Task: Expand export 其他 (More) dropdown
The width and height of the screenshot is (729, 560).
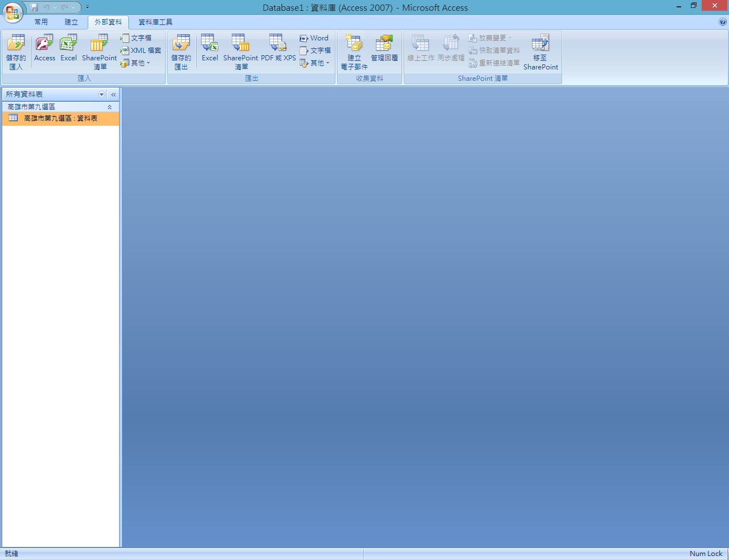Action: coord(315,63)
